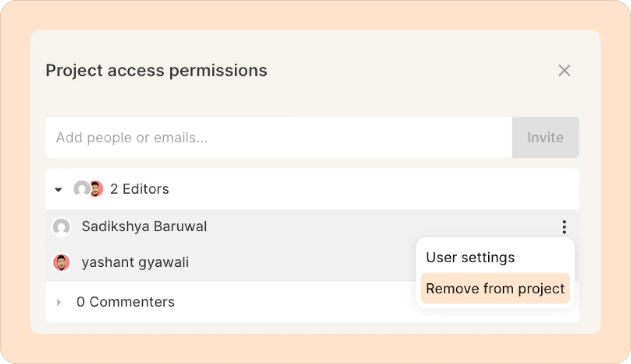Select Remove from project menu option
Image resolution: width=631 pixels, height=364 pixels.
point(495,288)
